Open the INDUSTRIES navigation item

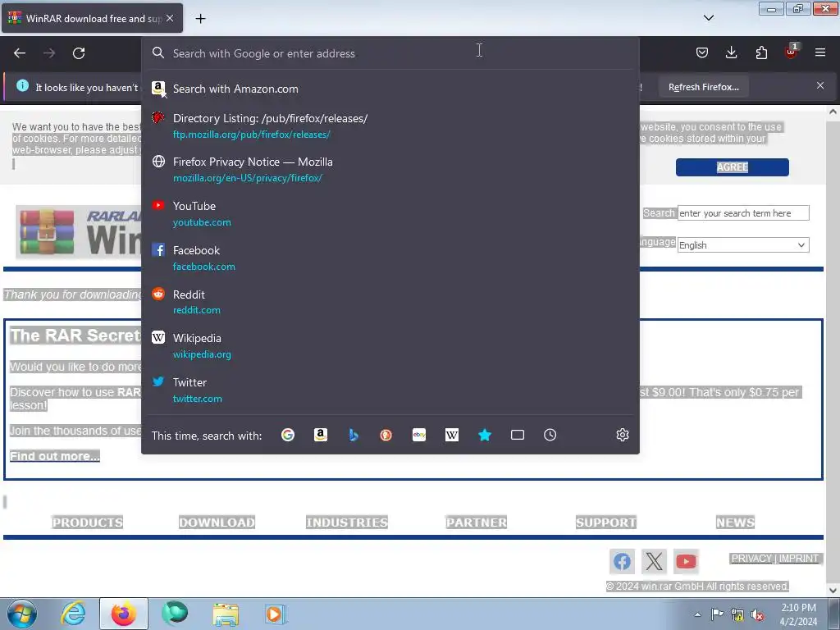pos(347,523)
